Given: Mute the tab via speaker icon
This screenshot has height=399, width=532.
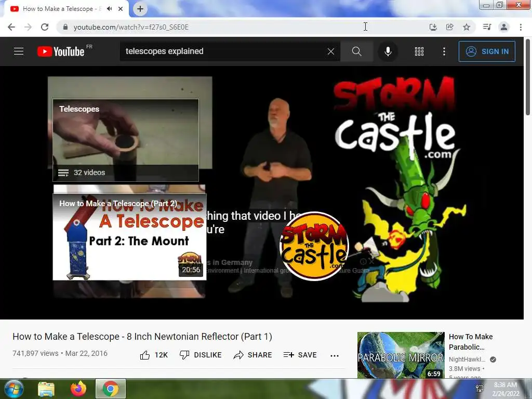Looking at the screenshot, I should coord(109,9).
